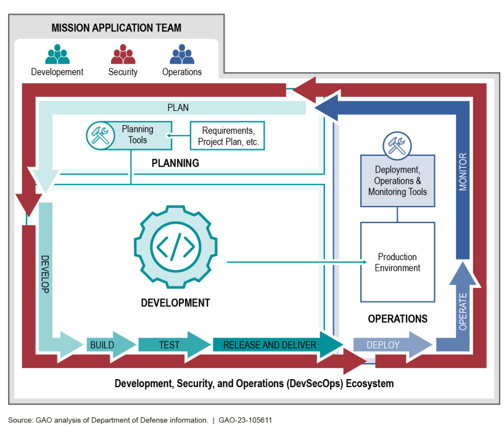Click the GAO-23-105611 report number
504x426 pixels.
pyautogui.click(x=246, y=420)
